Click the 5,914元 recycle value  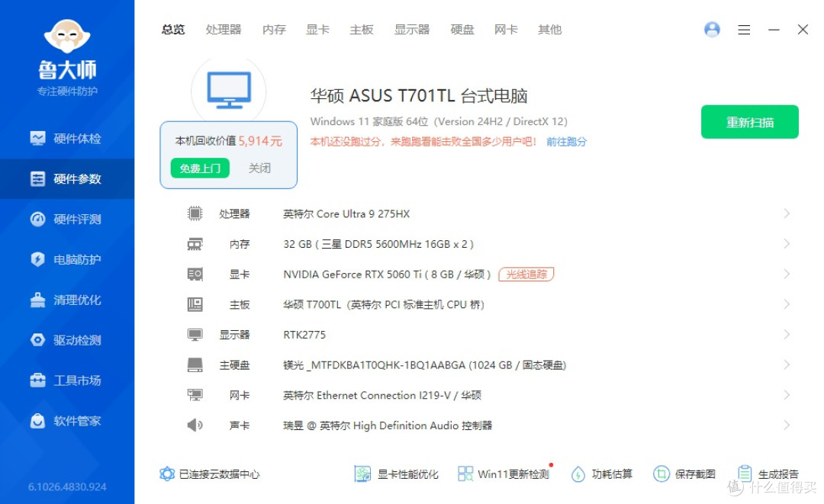[x=260, y=141]
